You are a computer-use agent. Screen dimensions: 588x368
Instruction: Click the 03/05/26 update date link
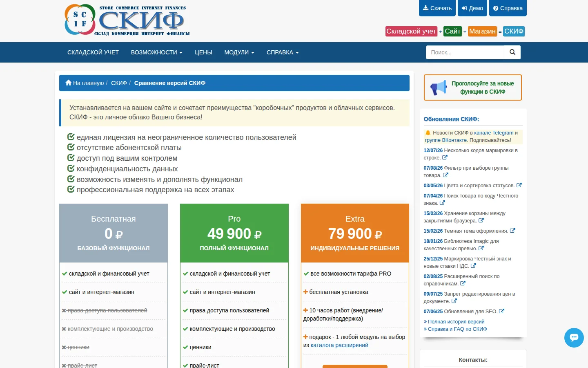point(433,186)
